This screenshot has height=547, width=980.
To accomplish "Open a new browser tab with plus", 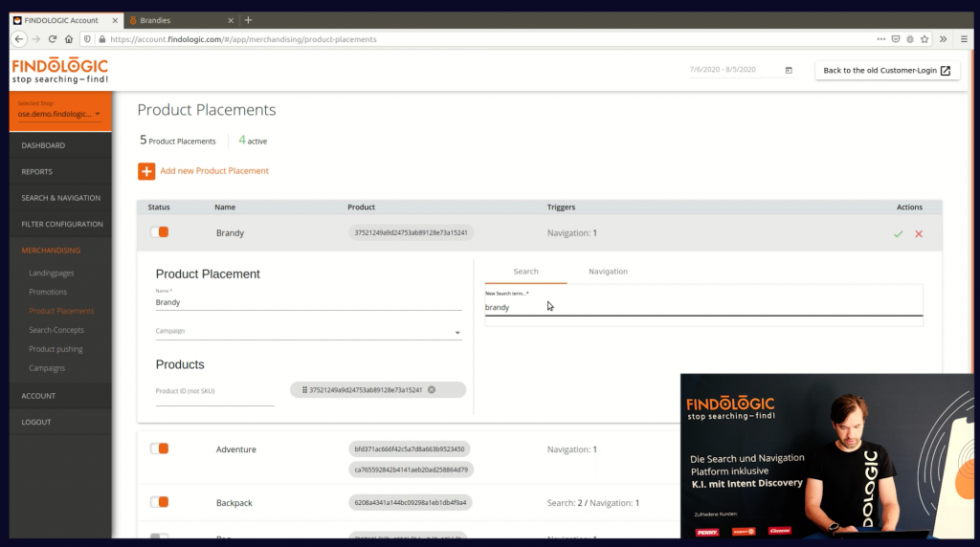I will [248, 20].
